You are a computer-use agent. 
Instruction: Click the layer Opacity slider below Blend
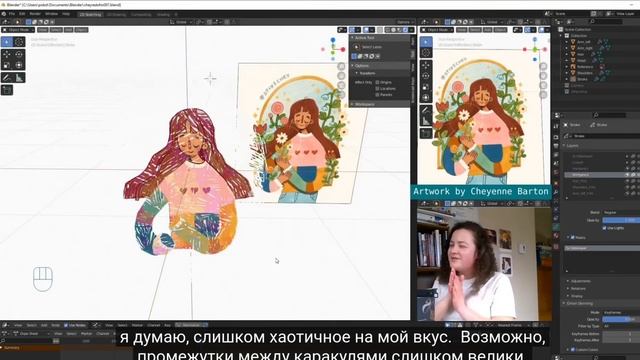(x=621, y=220)
